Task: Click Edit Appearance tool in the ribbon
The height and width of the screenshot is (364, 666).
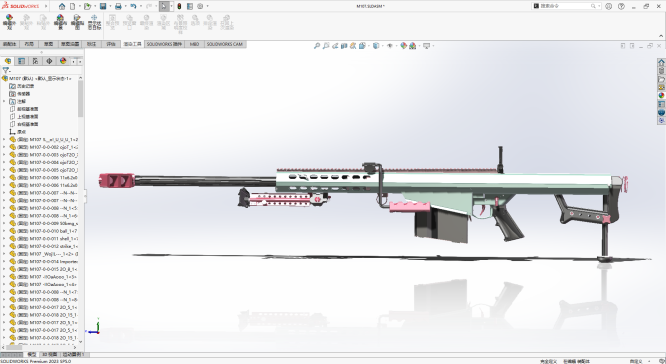Action: click(x=9, y=22)
